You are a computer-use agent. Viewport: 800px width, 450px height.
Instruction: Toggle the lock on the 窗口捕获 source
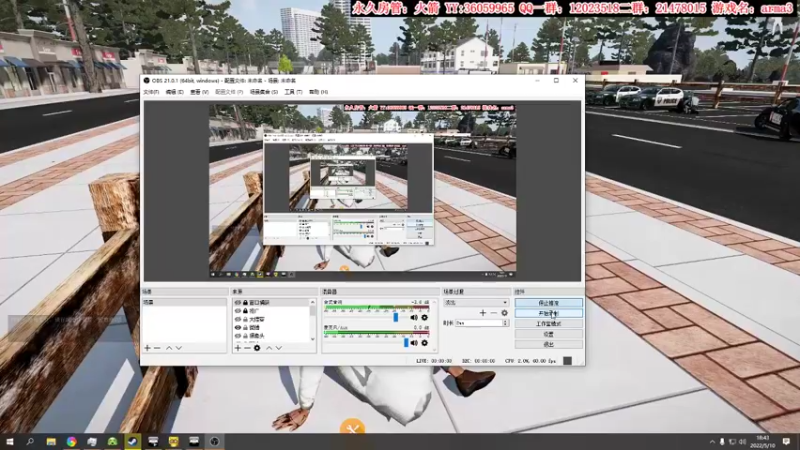pyautogui.click(x=245, y=303)
